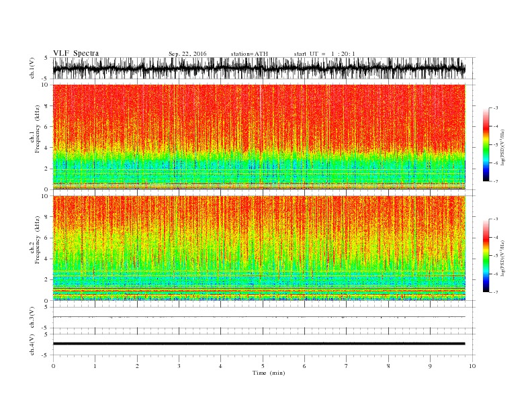532x411 pixels.
Task: Click the thick ch.4 voltage trace
Action: (x=259, y=344)
